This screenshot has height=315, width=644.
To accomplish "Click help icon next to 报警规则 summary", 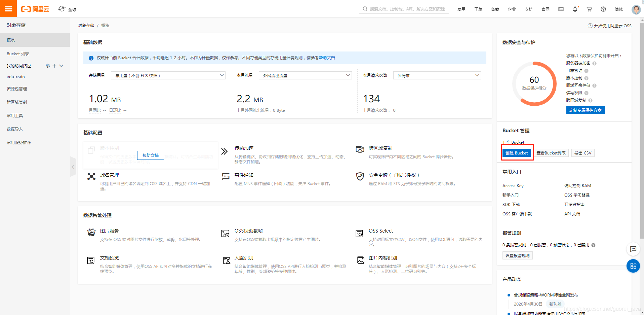I will point(593,245).
